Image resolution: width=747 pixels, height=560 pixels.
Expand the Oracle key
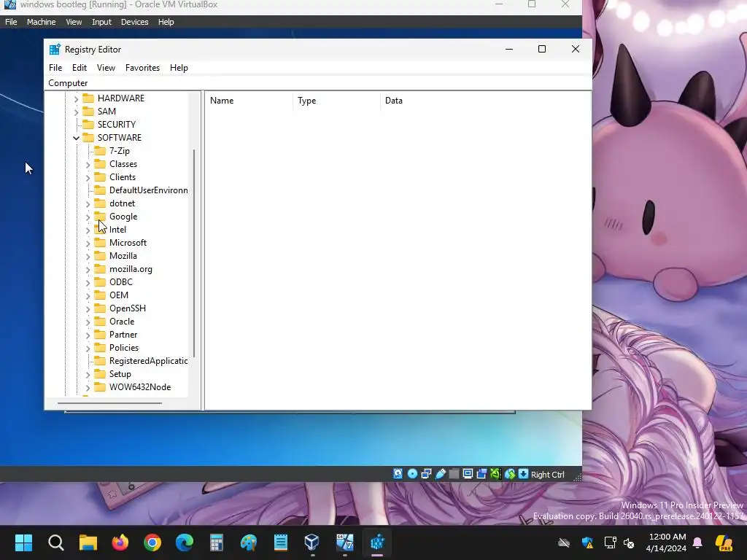[x=88, y=322]
